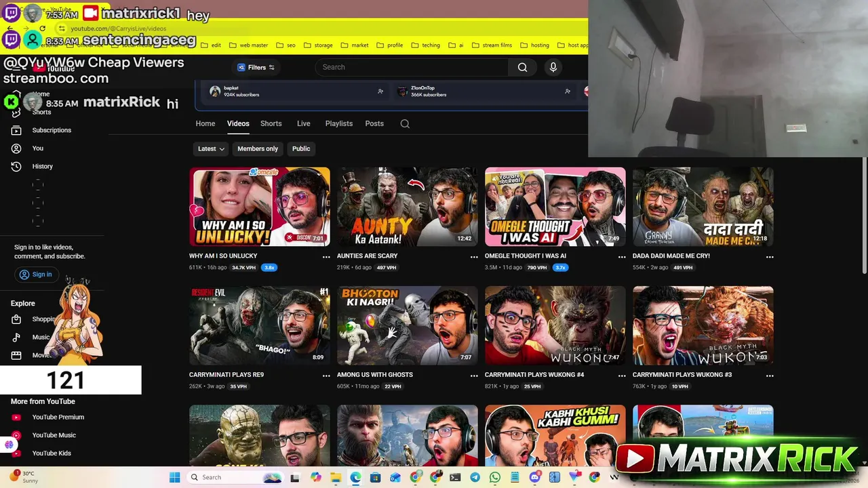868x488 pixels.
Task: Open File Explorer from taskbar
Action: [x=335, y=477]
